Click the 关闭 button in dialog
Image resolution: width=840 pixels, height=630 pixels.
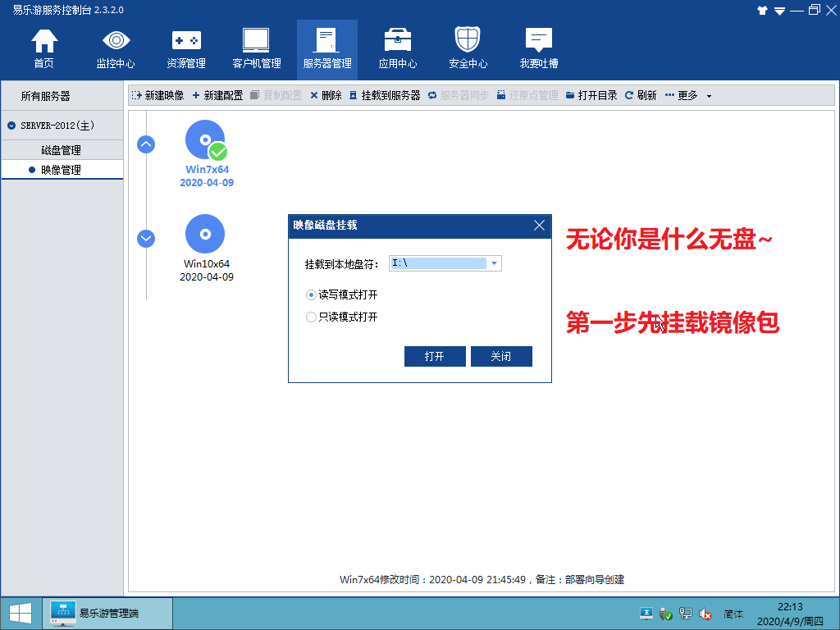click(501, 356)
